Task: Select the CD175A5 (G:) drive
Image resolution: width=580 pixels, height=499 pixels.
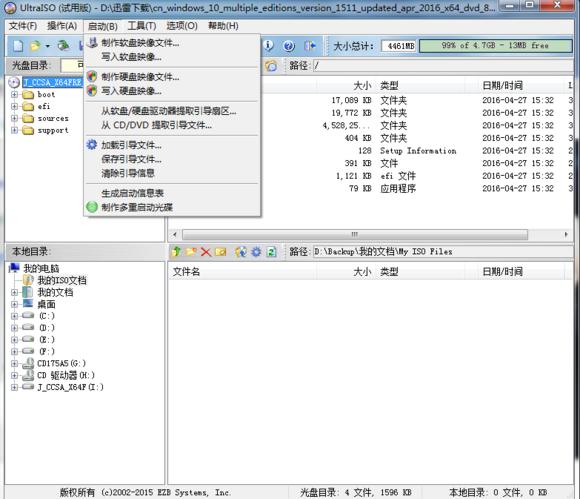Action: point(61,364)
